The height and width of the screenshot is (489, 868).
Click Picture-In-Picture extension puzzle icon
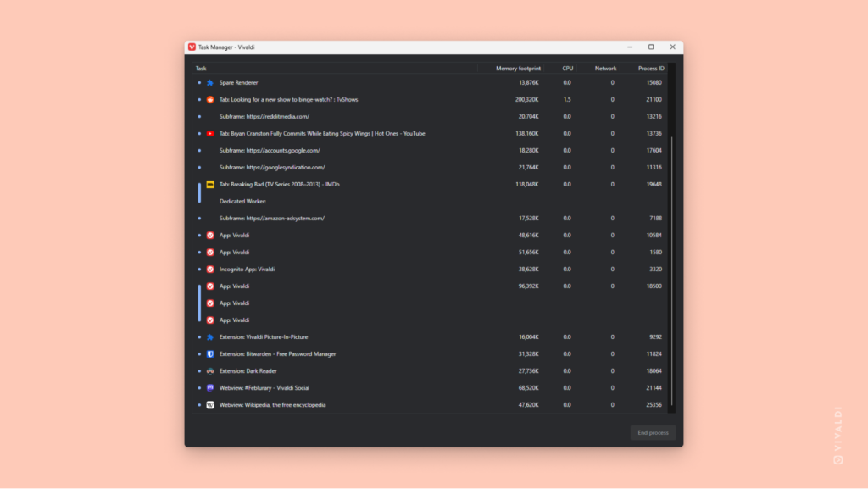coord(210,337)
